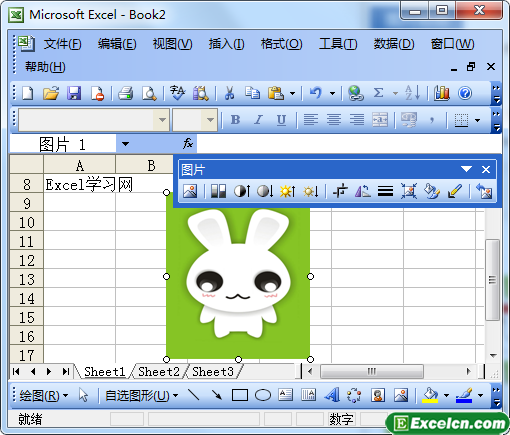This screenshot has width=510, height=435.
Task: Open Print Preview magnifier icon
Action: pyautogui.click(x=149, y=93)
